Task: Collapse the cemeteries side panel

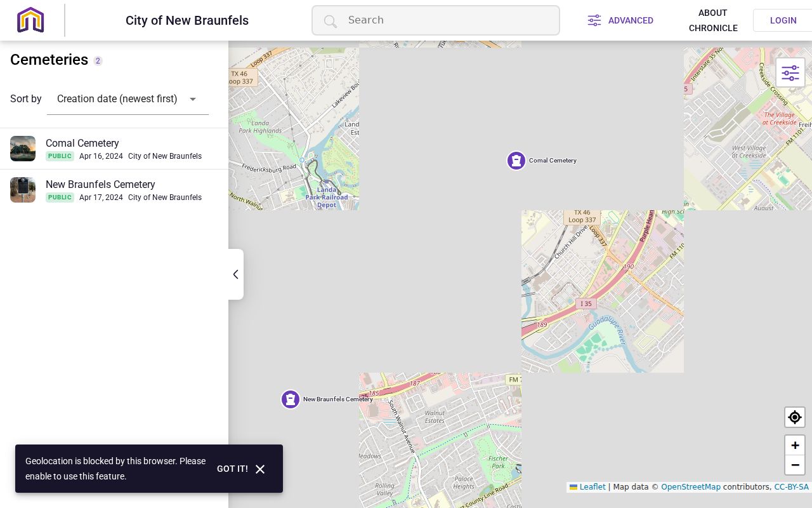Action: pos(236,274)
